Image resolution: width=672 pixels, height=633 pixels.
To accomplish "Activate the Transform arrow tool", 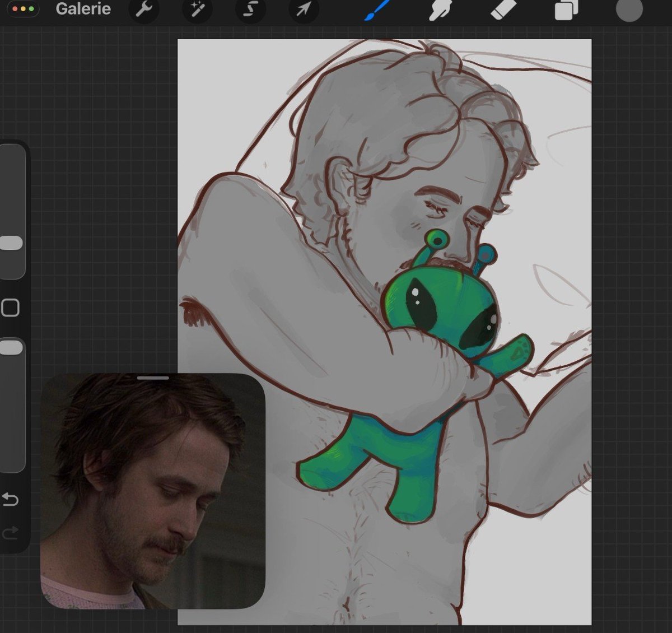I will [304, 10].
